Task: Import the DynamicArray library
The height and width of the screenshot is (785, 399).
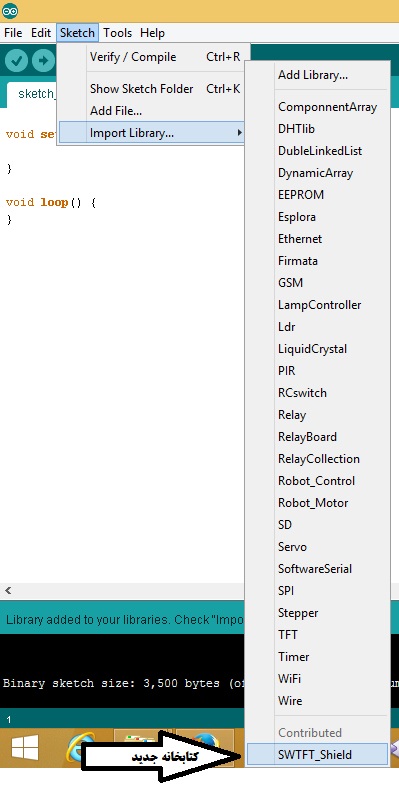Action: coord(317,173)
